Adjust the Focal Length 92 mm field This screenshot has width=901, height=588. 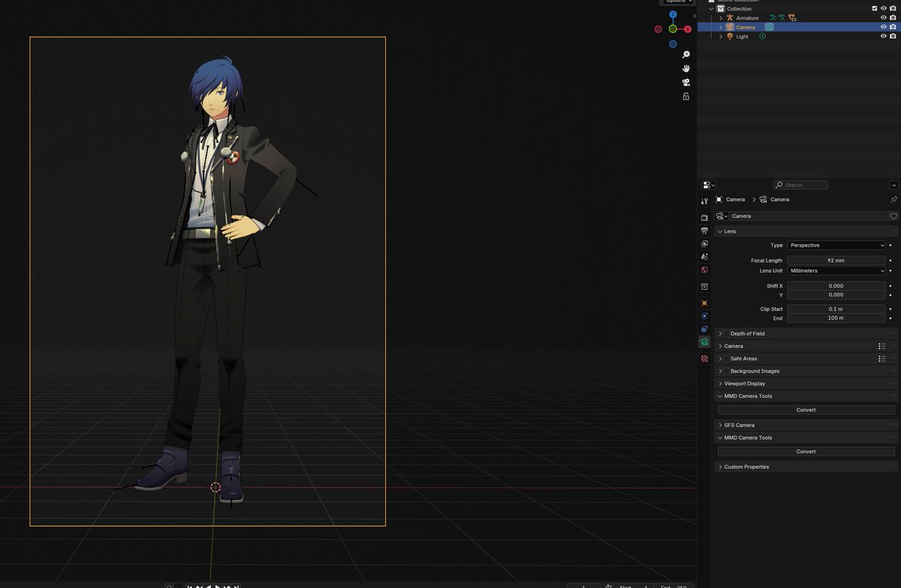(x=836, y=261)
